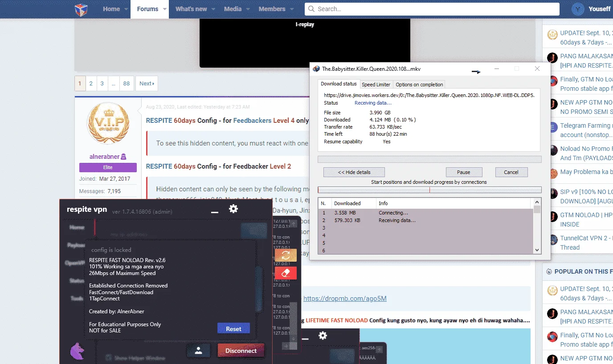The image size is (613, 364).
Task: Open Media in the navigation bar
Action: point(233,9)
